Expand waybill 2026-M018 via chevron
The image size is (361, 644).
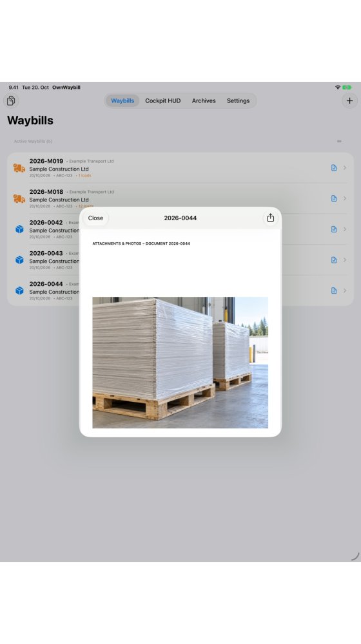(x=344, y=198)
